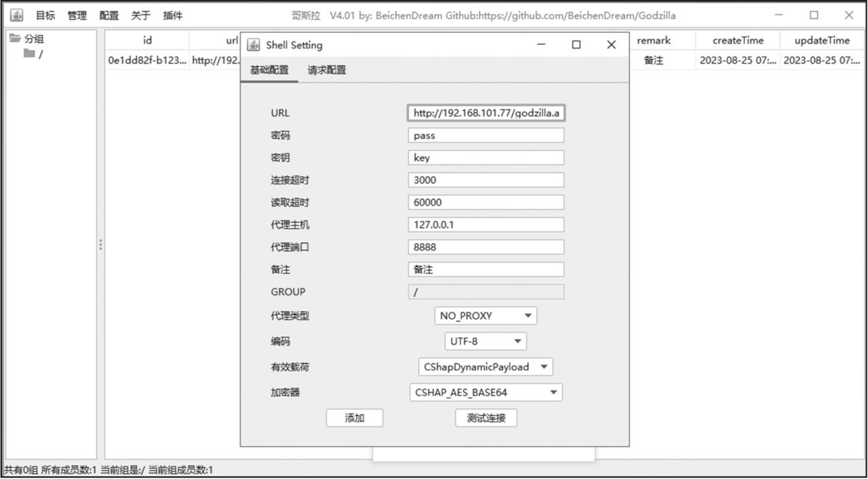Viewport: 868px width, 479px height.
Task: Open the 有效载荷 CShapDynamicPayload dropdown
Action: click(x=486, y=367)
